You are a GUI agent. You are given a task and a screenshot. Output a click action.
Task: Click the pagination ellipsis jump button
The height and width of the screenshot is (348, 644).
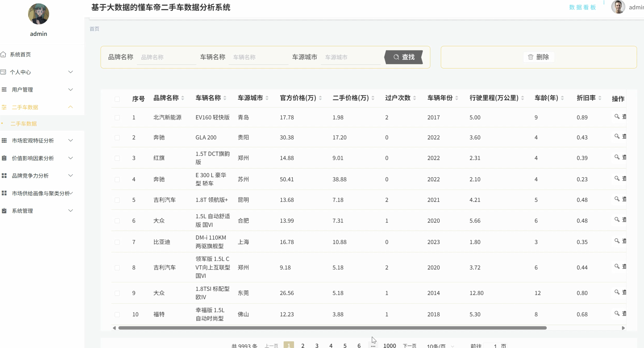click(x=373, y=346)
